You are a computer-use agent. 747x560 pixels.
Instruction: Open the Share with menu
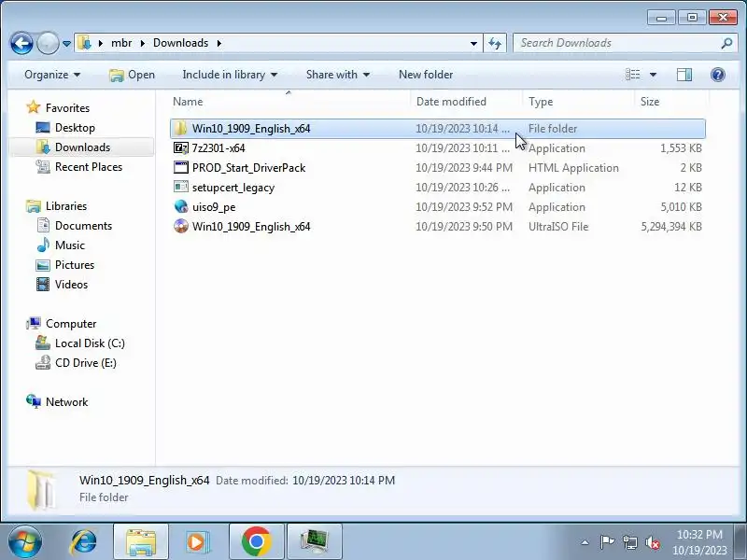pyautogui.click(x=338, y=75)
